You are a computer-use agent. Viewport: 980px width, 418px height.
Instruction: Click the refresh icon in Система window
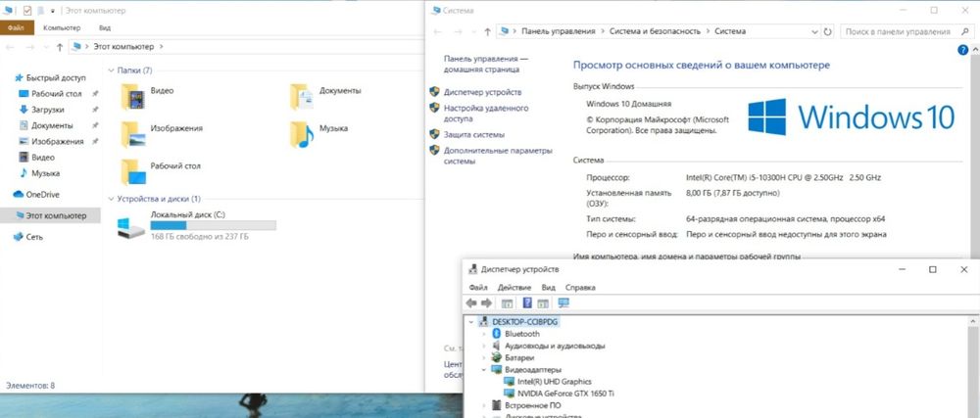click(x=828, y=32)
